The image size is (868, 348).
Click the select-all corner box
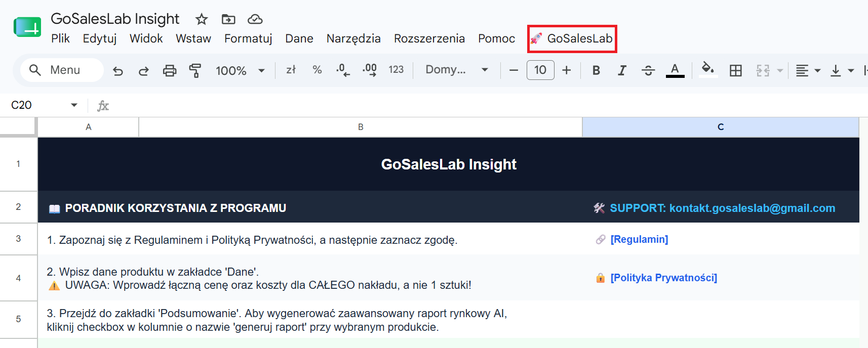(18, 126)
